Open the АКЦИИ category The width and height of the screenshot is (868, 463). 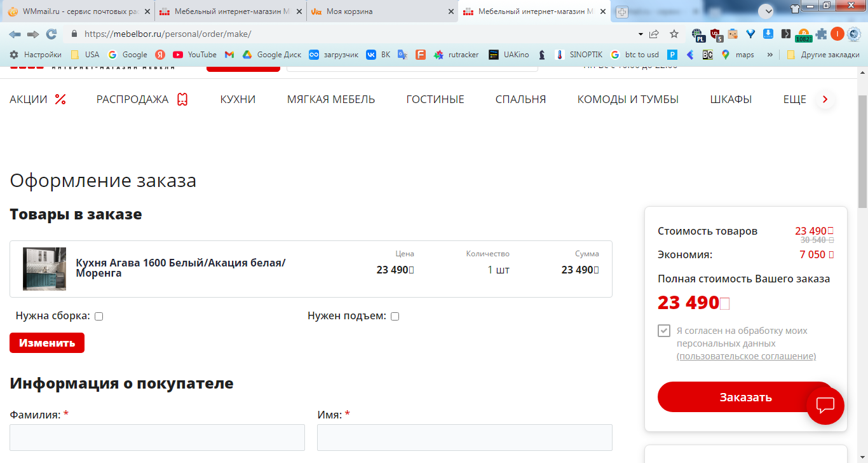click(38, 99)
